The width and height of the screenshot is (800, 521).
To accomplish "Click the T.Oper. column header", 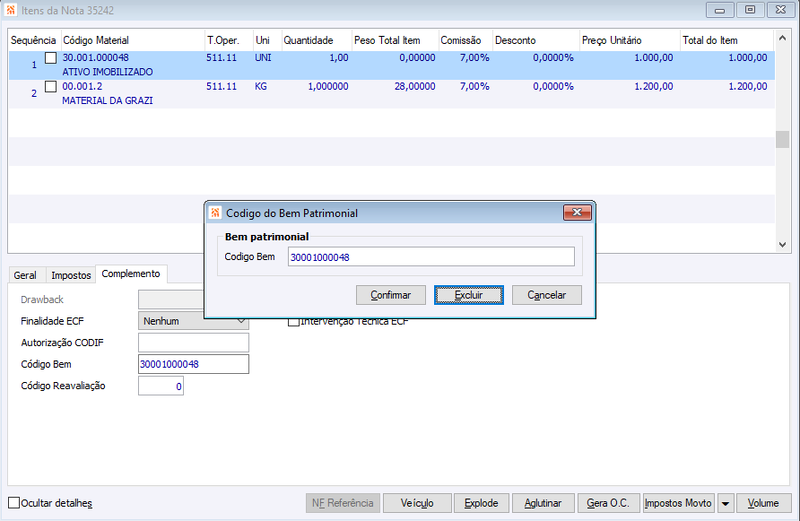I will (229, 40).
